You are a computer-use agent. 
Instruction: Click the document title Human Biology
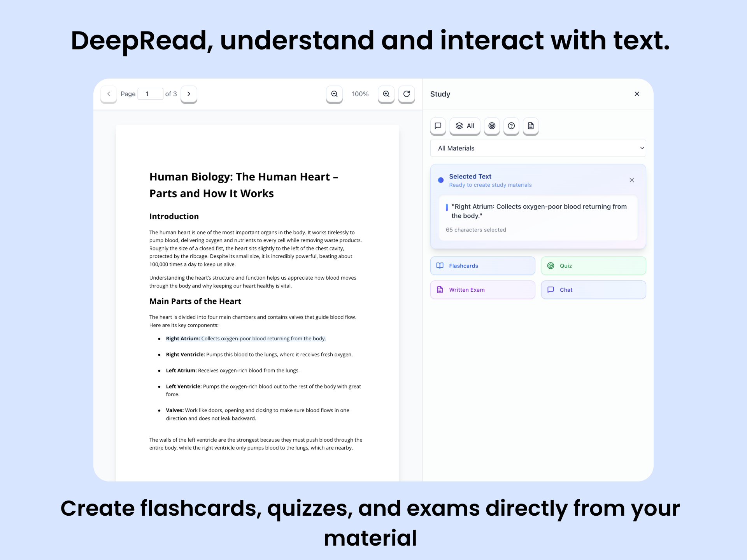[x=244, y=185]
